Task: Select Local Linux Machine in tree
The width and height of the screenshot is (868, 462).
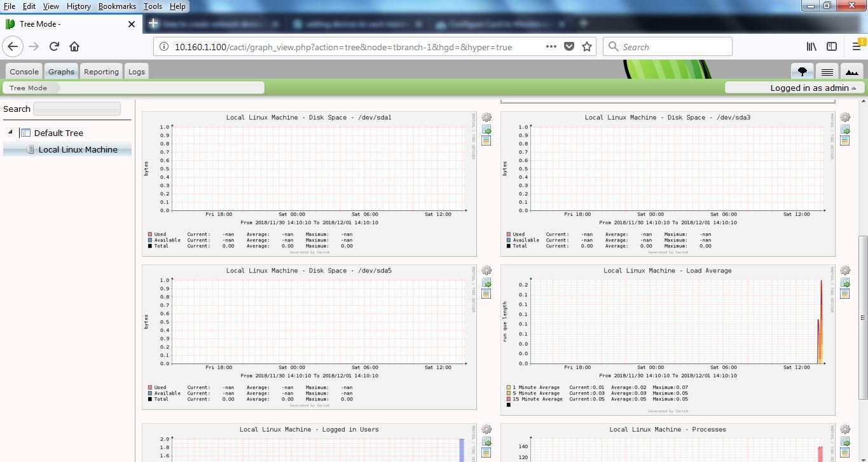Action: click(x=78, y=149)
